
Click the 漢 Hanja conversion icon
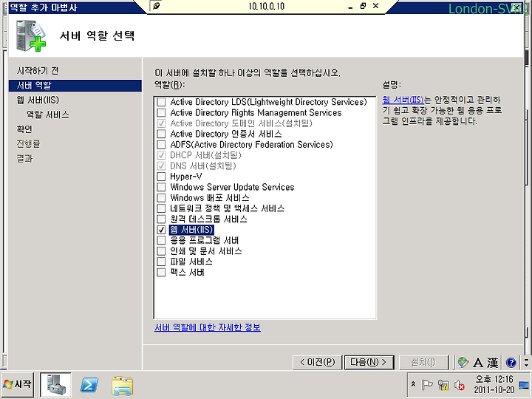tap(493, 363)
